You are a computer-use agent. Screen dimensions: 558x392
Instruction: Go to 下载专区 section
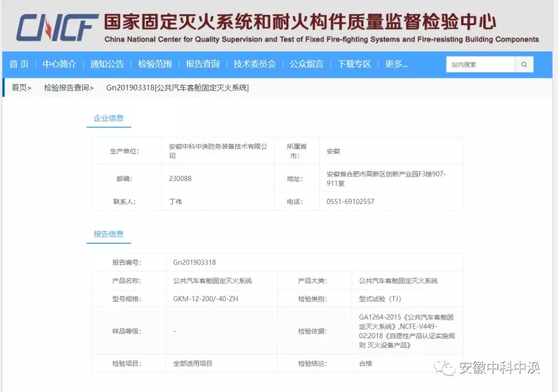click(x=354, y=64)
